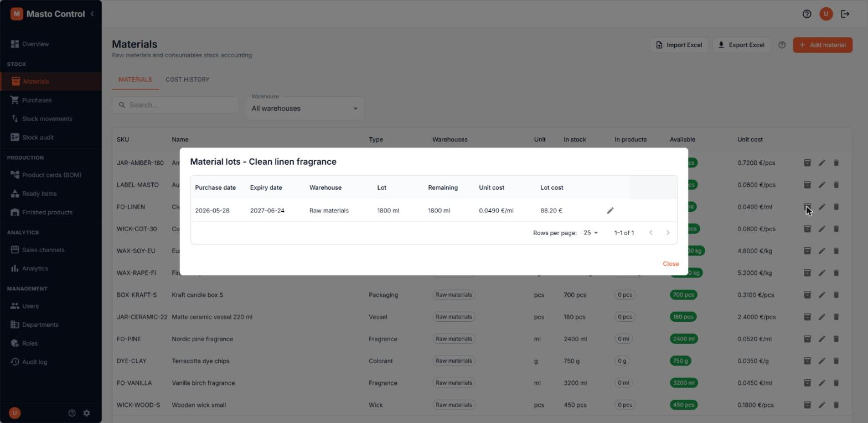Open Finished products in the sidebar

(x=50, y=212)
